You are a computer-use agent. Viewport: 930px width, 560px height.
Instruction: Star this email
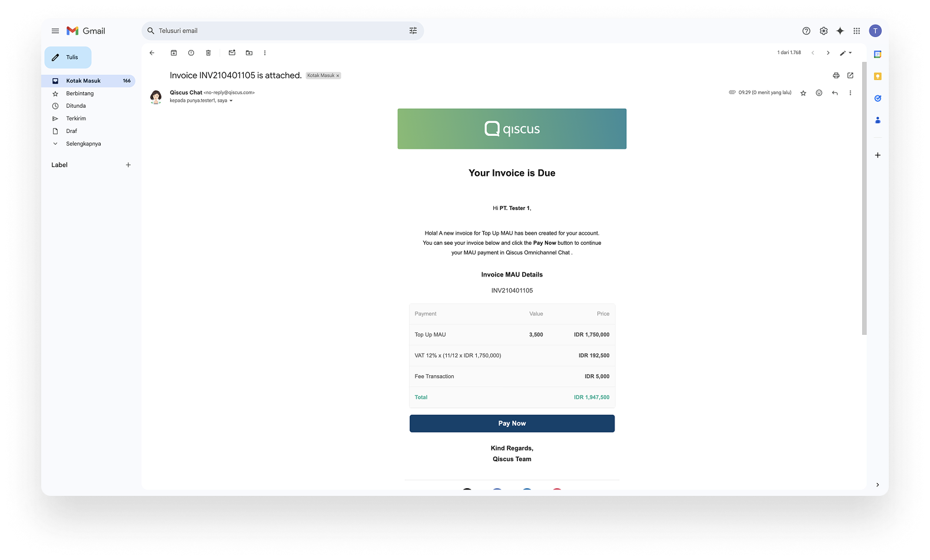coord(803,93)
